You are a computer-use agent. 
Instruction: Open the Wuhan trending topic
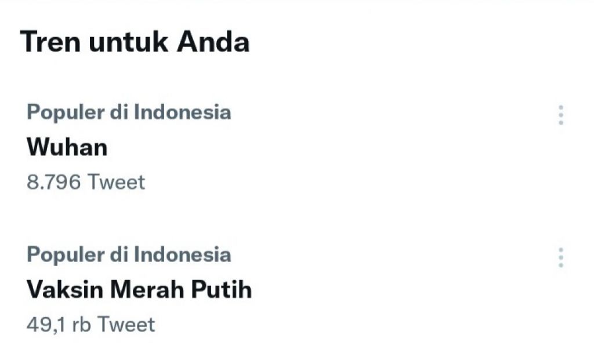pos(67,147)
